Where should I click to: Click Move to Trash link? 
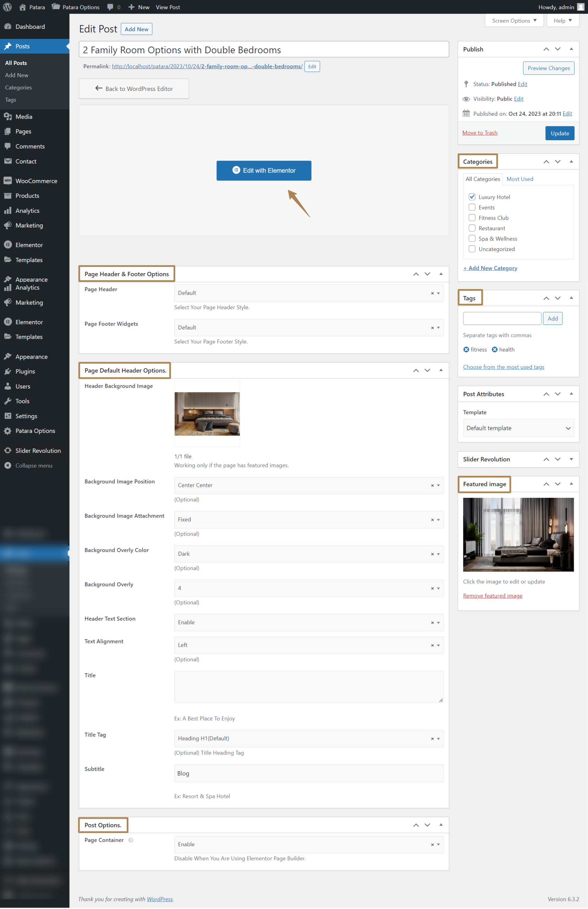coord(480,132)
